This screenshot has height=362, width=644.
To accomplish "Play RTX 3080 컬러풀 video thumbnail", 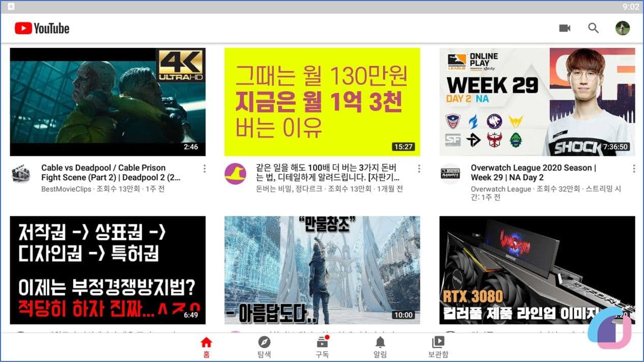I will point(537,270).
